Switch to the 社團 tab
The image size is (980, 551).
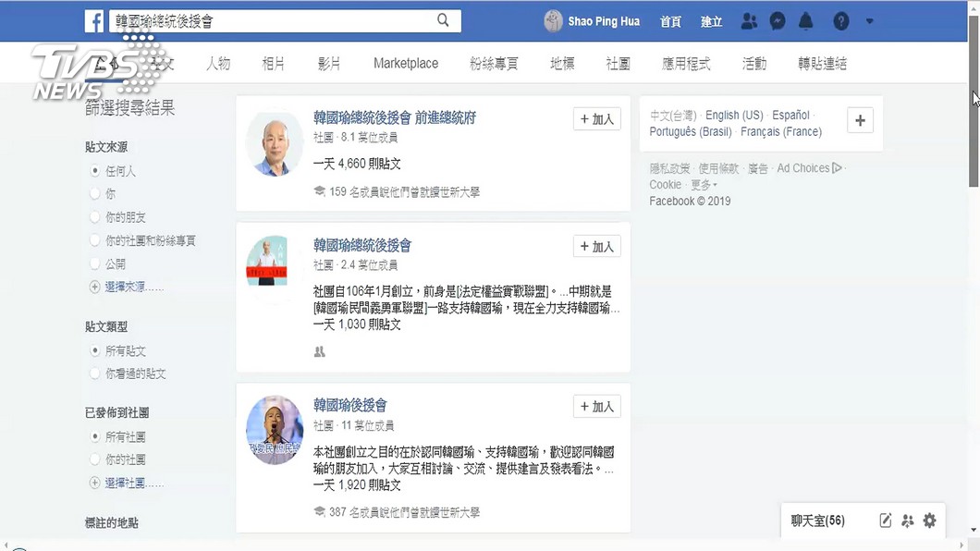(618, 63)
